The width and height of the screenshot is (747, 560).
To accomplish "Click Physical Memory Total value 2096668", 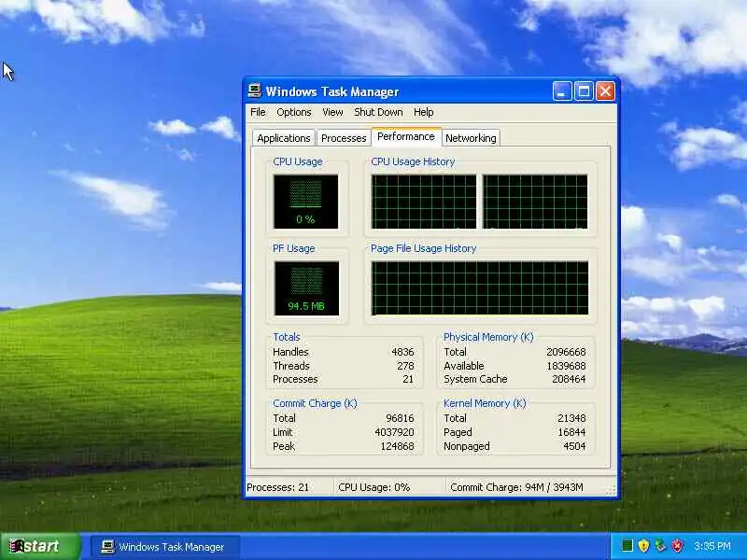I will click(566, 352).
